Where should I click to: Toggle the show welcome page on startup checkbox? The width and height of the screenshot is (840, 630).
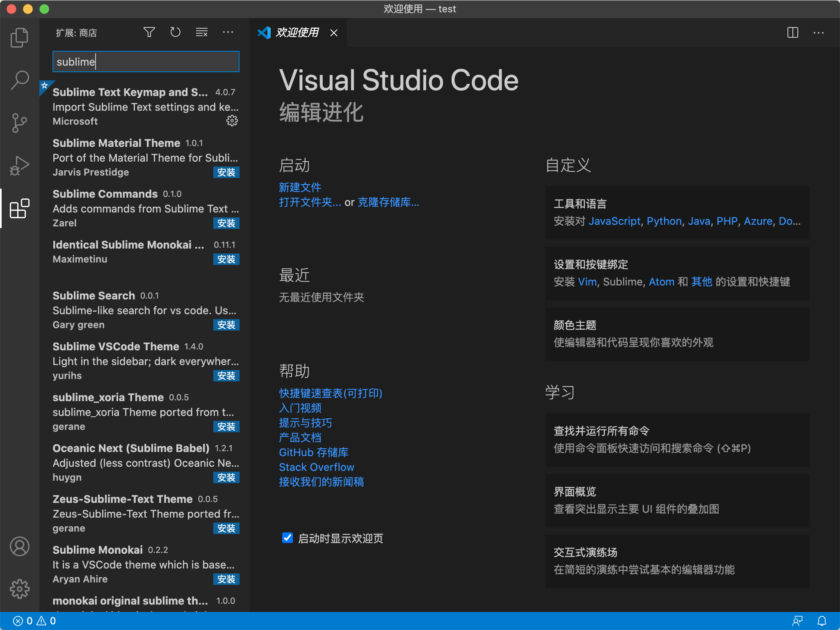pyautogui.click(x=288, y=538)
